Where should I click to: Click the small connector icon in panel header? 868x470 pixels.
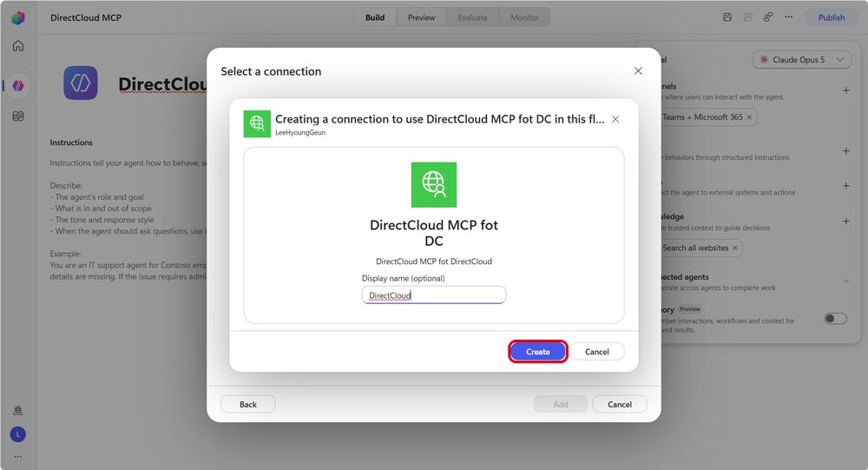257,123
